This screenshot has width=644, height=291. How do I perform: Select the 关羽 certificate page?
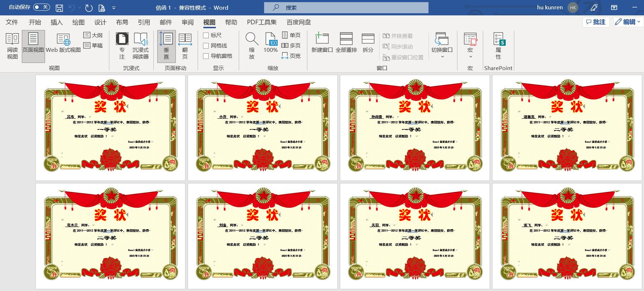(415, 236)
